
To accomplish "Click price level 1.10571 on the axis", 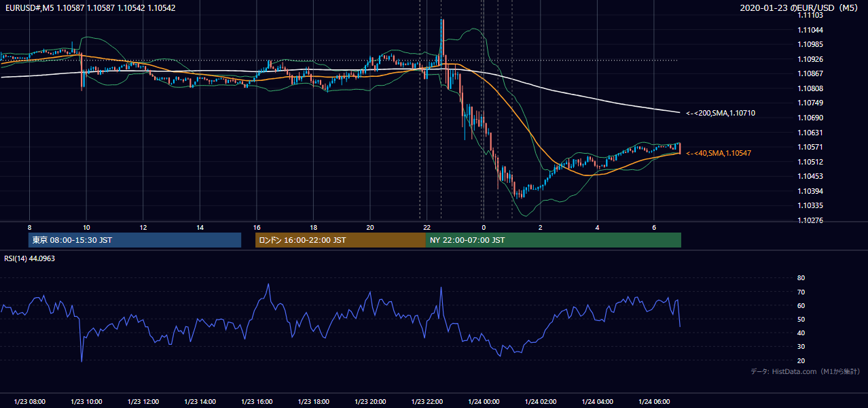I will [x=810, y=147].
